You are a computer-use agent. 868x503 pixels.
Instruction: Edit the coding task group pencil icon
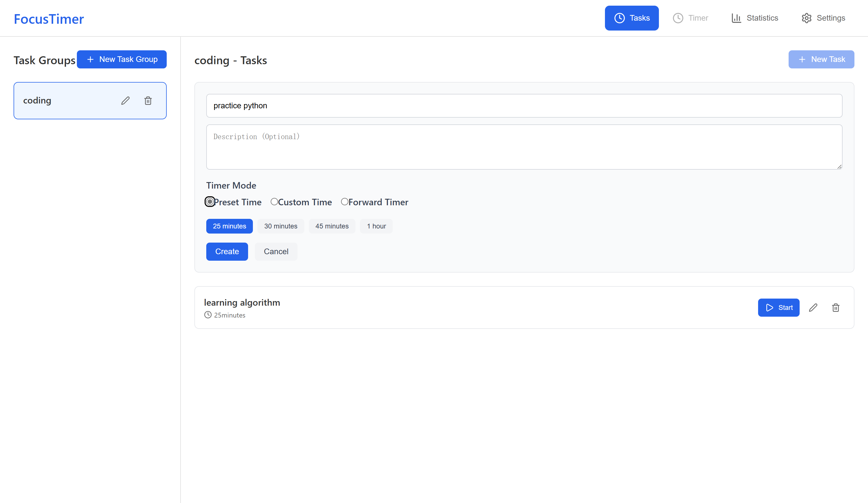click(125, 101)
